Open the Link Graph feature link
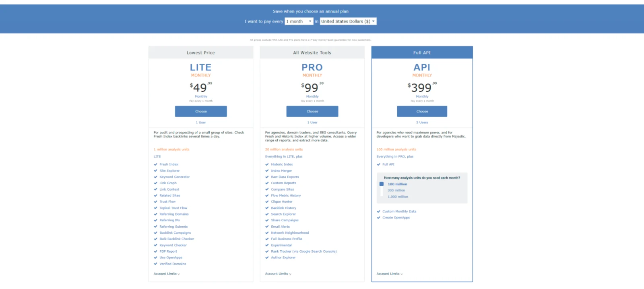This screenshot has width=644, height=289. pos(168,183)
